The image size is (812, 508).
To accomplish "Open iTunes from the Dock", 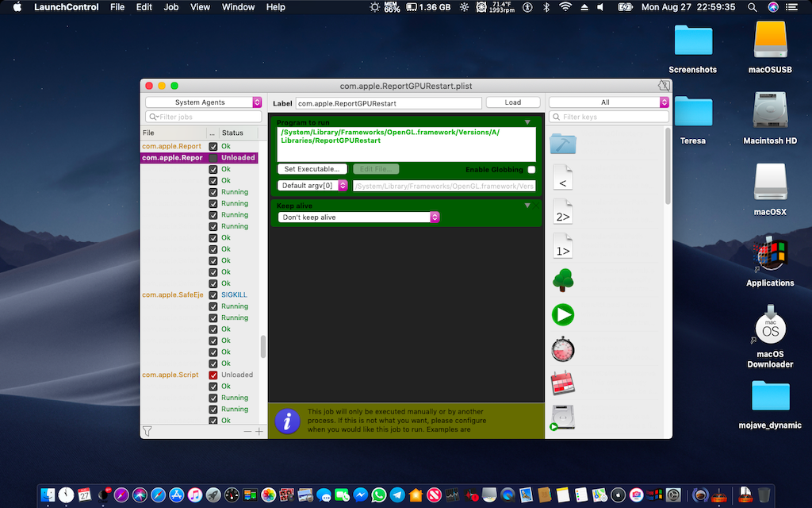I will coord(195,495).
